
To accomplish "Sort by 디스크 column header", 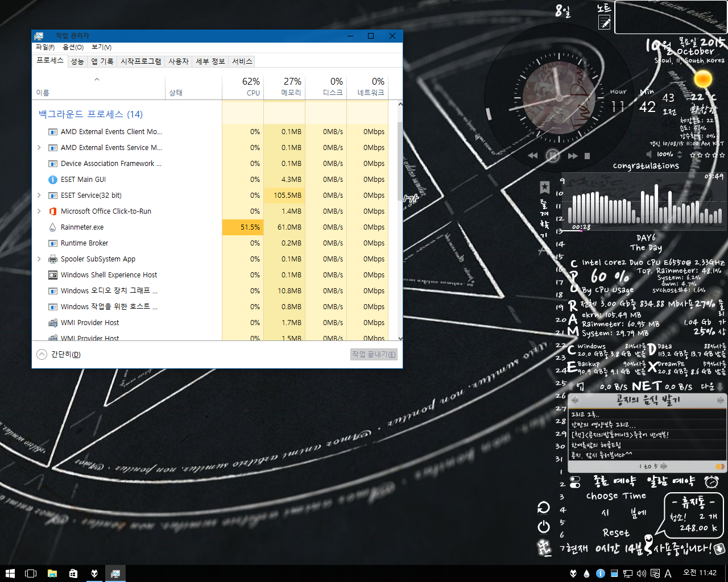I will (x=326, y=87).
